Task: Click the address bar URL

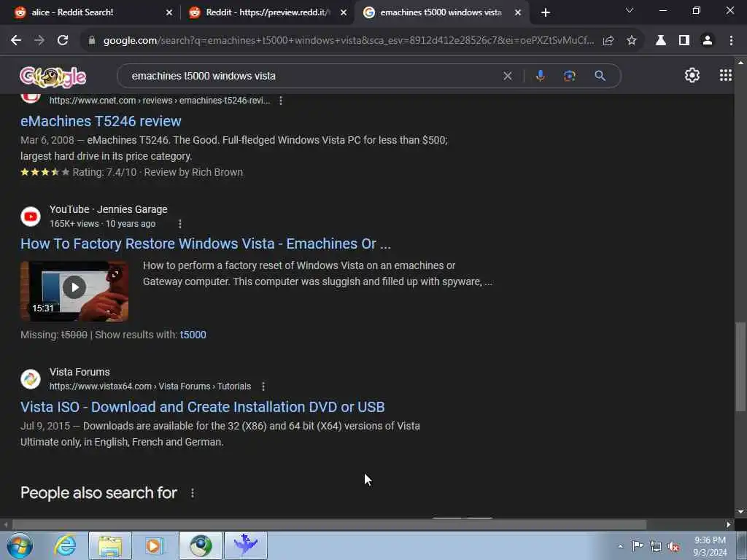Action: click(348, 41)
